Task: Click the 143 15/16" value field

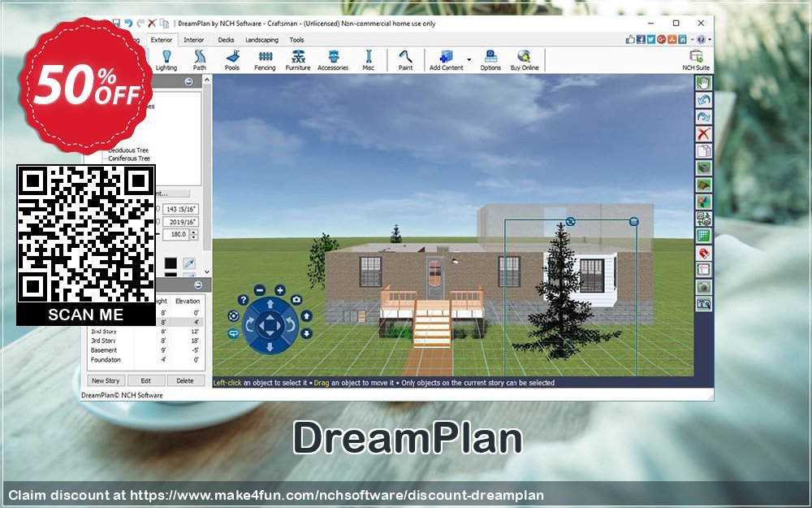Action: [x=181, y=209]
